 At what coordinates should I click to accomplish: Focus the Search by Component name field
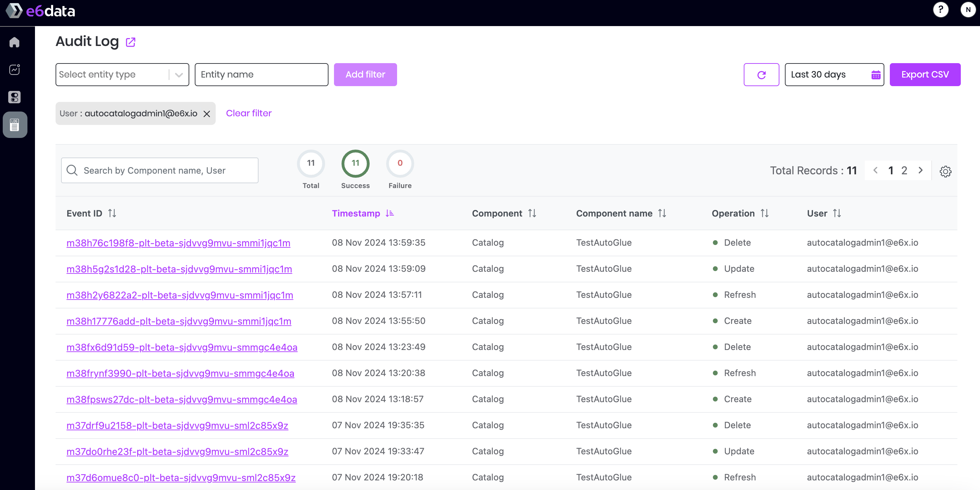tap(160, 170)
